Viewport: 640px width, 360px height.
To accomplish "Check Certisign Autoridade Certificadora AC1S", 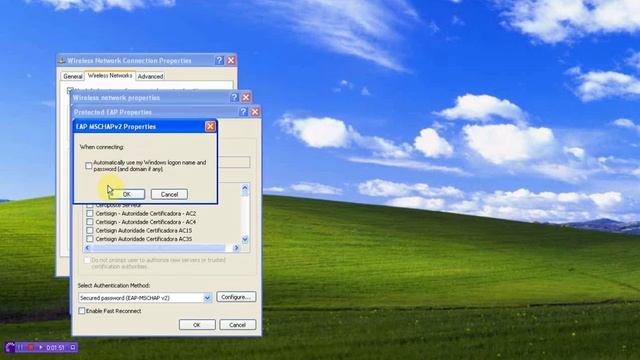I will [x=90, y=231].
